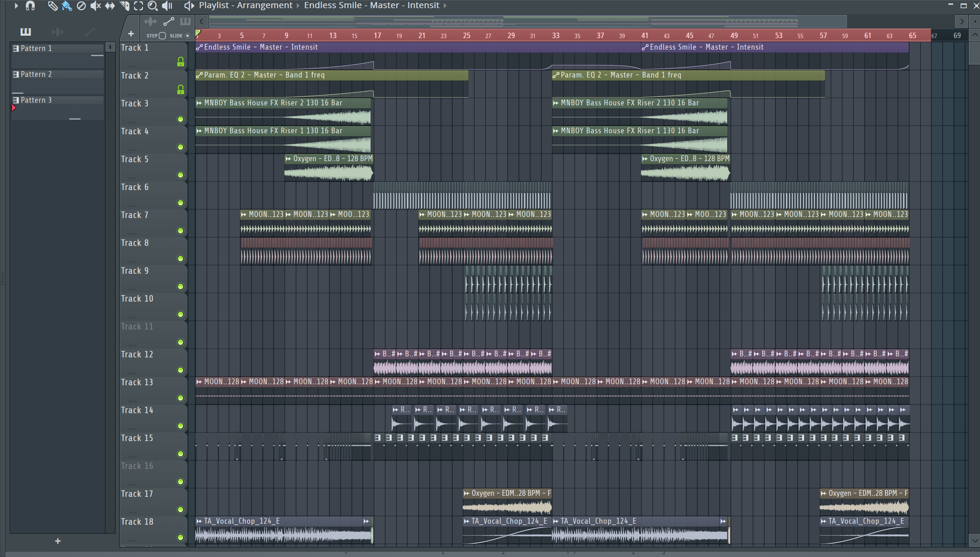Select the Slip tool
Screen dimensions: 980x557
[x=110, y=6]
